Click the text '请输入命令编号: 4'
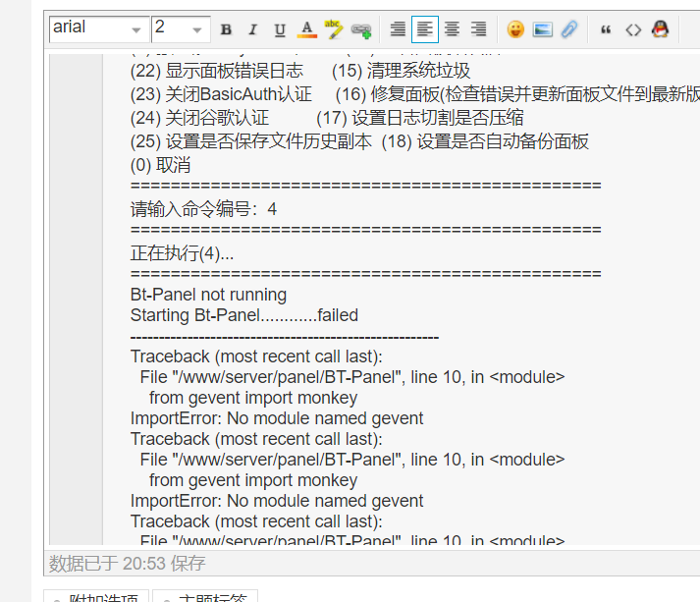The image size is (700, 602). [203, 209]
